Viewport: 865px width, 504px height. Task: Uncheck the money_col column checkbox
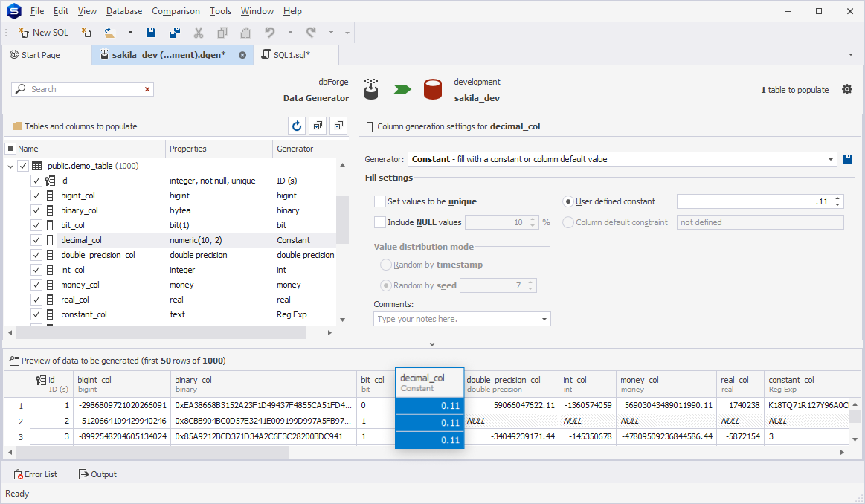coord(36,285)
